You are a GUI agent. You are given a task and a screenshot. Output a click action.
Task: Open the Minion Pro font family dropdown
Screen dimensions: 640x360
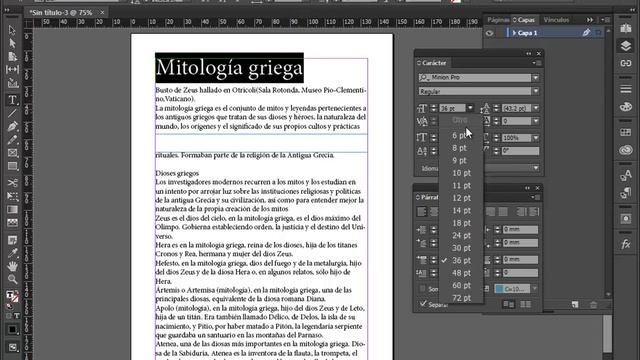(x=536, y=78)
